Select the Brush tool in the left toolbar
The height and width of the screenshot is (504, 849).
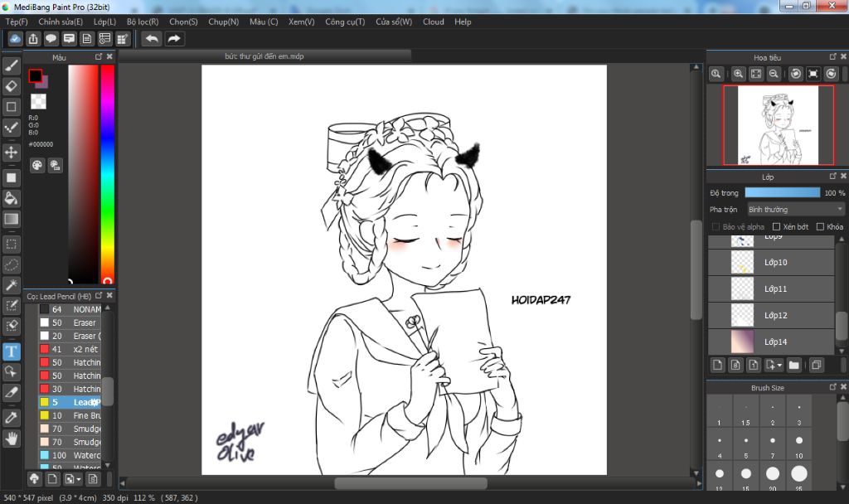click(12, 65)
